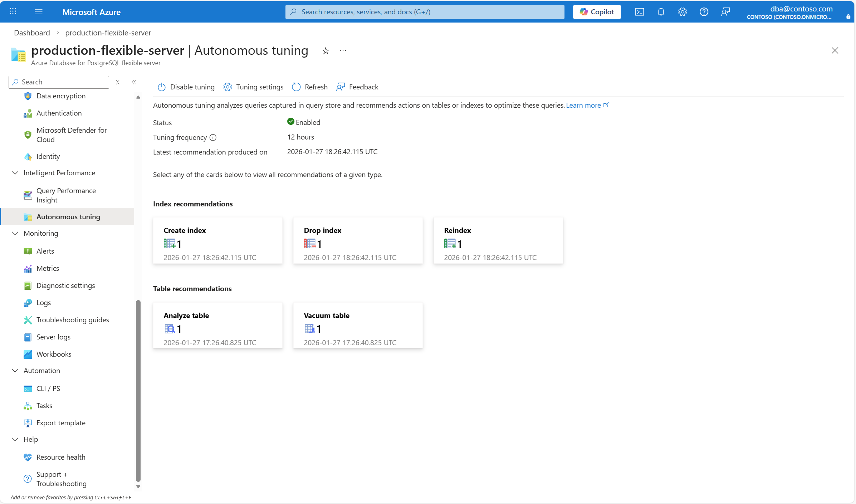Collapse the sidebar using double-chevron icon

click(134, 82)
